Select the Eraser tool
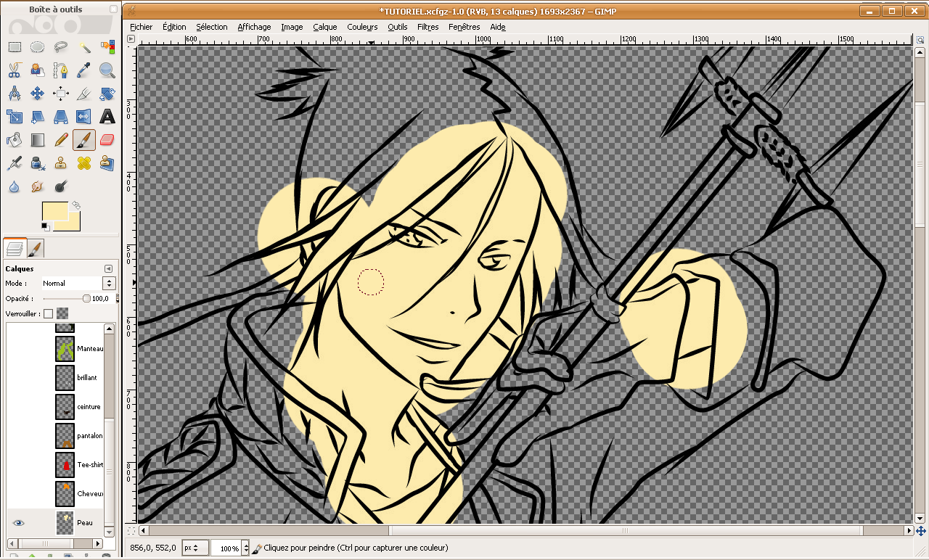Screen dimensions: 929x560 tap(107, 139)
